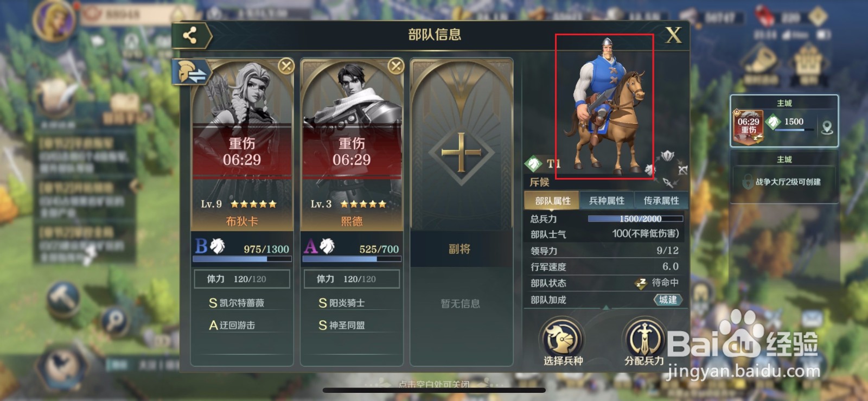Click the T1 cavalry unit icon
Screen dimensions: 868x401
pyautogui.click(x=533, y=163)
